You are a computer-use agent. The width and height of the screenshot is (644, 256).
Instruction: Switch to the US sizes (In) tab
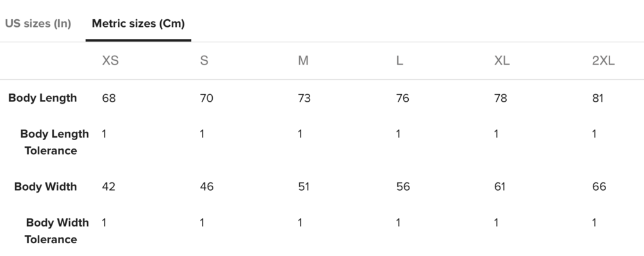(x=38, y=24)
